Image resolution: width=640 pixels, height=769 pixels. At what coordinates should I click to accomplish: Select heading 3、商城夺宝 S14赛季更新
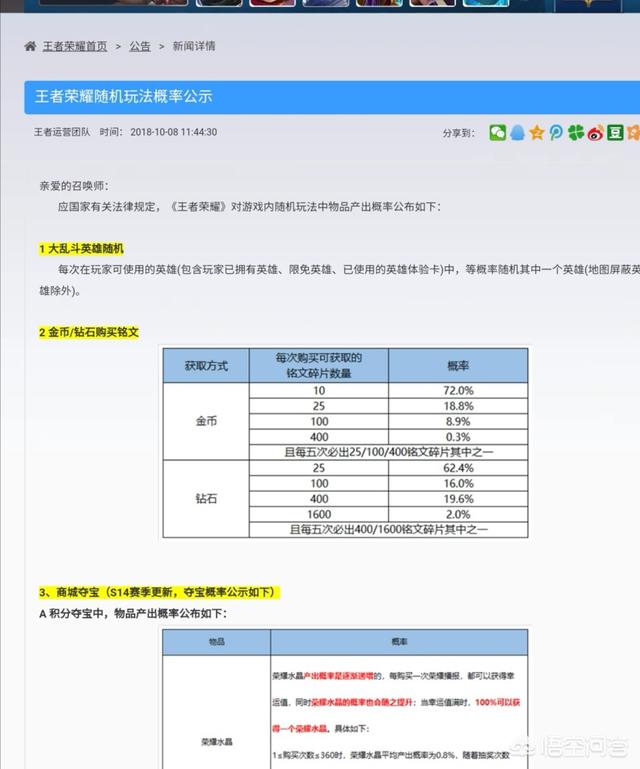159,592
